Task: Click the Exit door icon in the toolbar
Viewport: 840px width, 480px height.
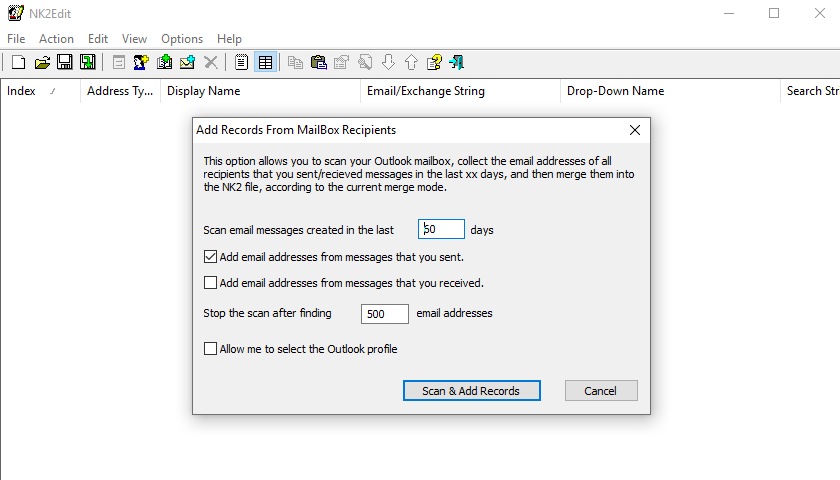Action: pyautogui.click(x=456, y=63)
